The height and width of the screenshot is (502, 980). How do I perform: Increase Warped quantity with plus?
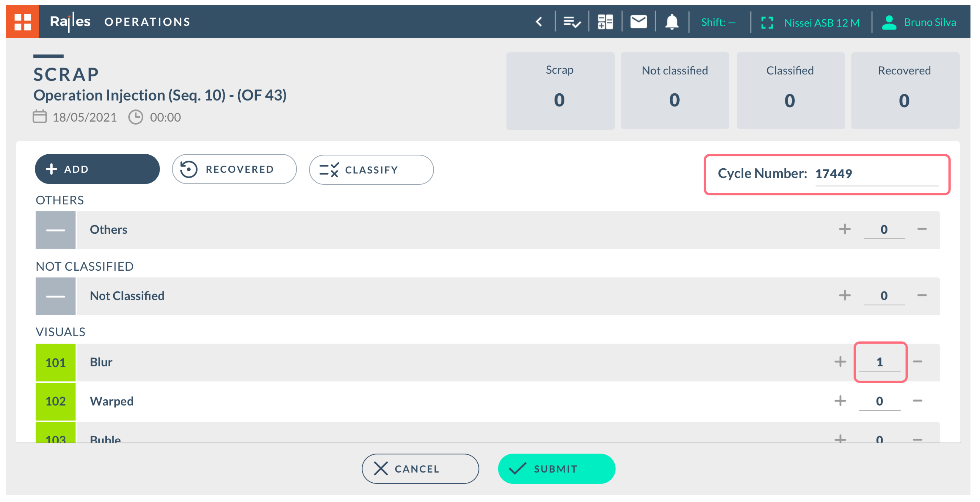point(840,401)
